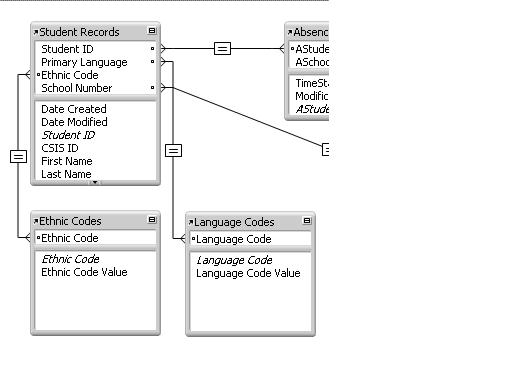This screenshot has height=384, width=512.
Task: Collapse the Ethnic Codes table box
Action: 152,220
